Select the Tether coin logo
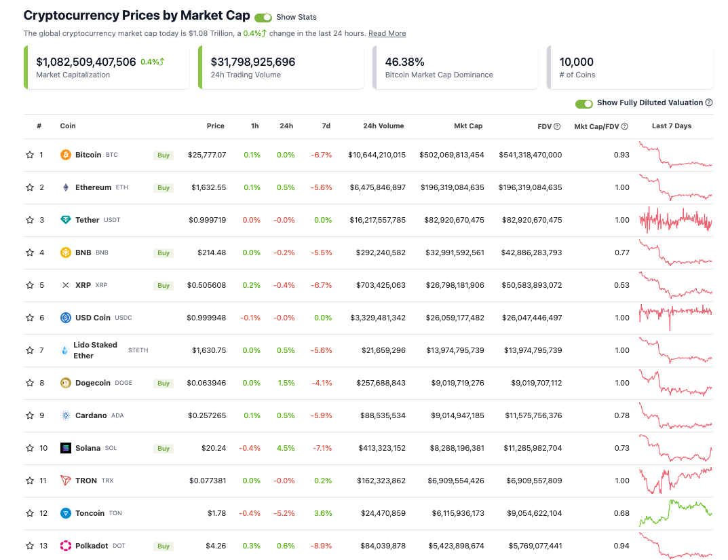 (66, 220)
